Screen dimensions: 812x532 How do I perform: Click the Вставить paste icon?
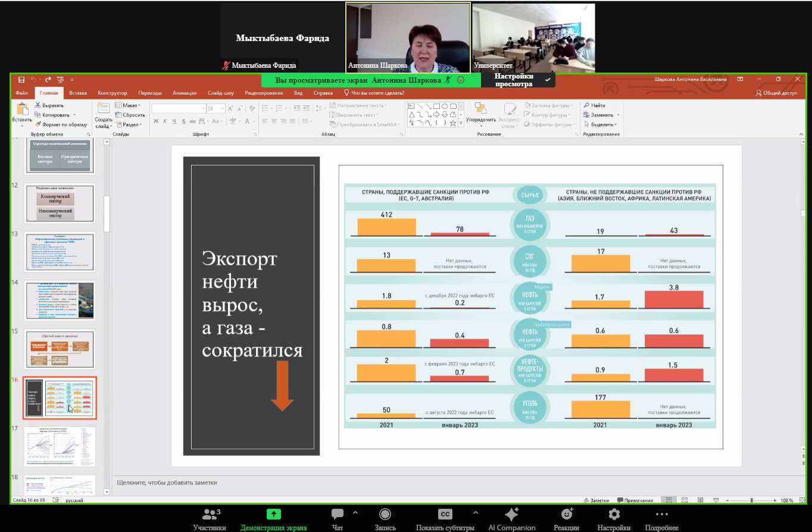tap(22, 110)
